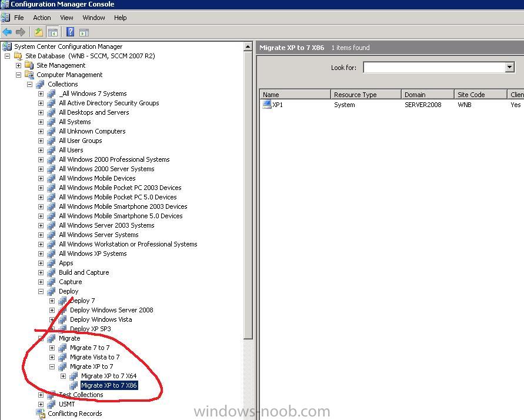Open the Window menu
524x420 pixels.
(x=94, y=18)
